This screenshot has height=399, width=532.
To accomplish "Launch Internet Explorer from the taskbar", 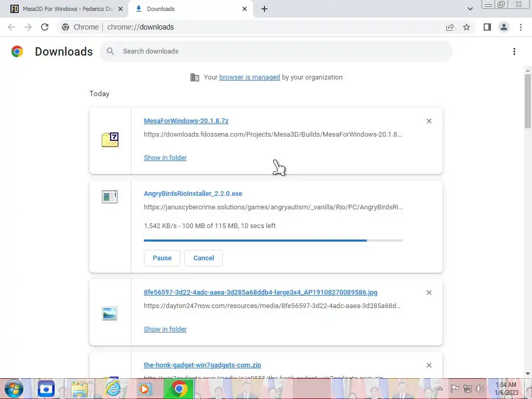I will coord(113,389).
